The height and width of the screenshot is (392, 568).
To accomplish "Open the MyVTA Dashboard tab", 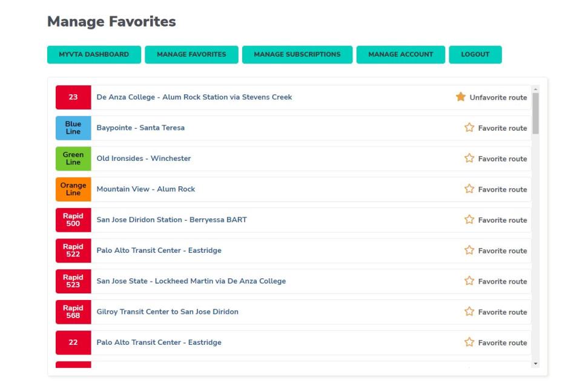I will coord(94,54).
